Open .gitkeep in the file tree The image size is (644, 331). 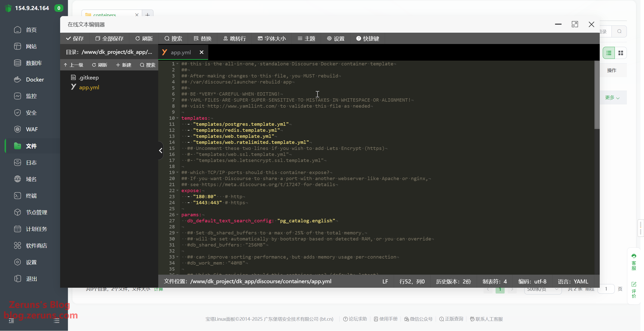coord(88,77)
